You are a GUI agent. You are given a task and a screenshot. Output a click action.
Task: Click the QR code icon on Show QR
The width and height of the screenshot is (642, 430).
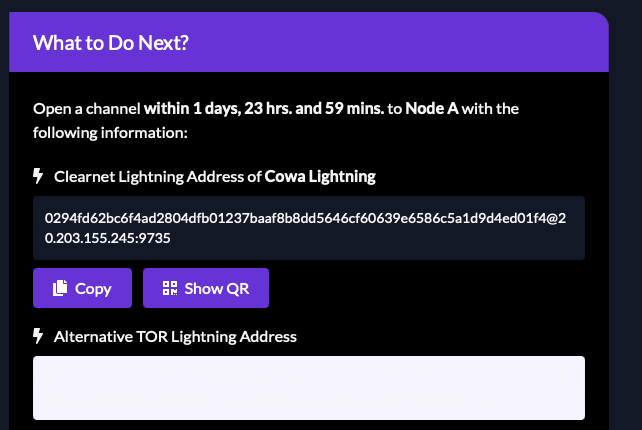click(x=169, y=289)
